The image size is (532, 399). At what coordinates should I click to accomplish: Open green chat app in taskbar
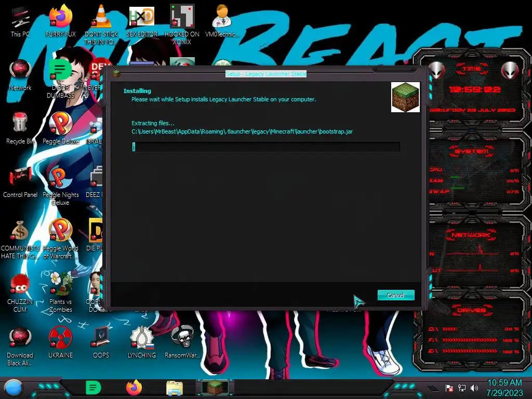pos(94,388)
